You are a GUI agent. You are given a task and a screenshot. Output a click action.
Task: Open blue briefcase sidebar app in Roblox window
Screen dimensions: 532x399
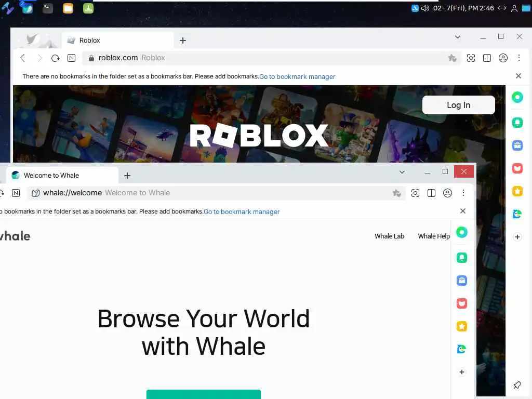point(517,145)
